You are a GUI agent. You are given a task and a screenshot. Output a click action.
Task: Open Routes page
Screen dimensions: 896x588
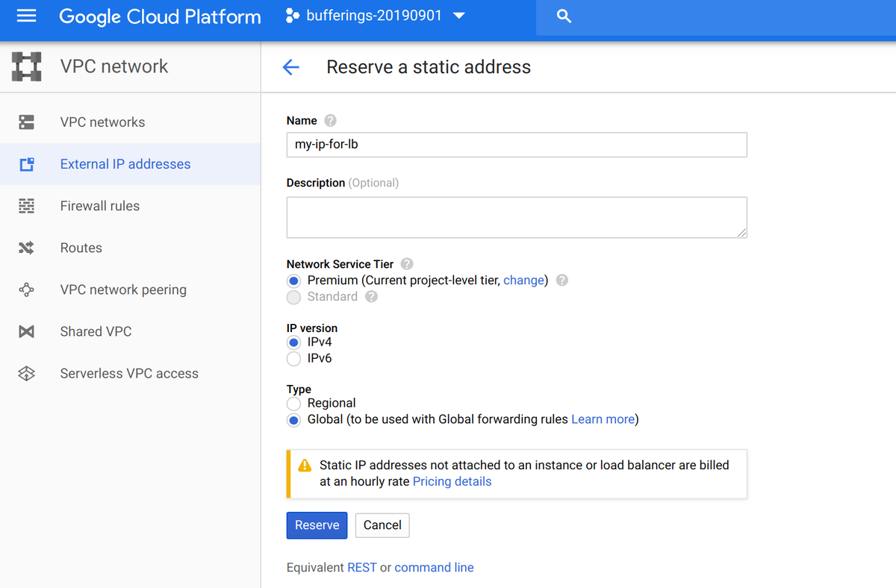[x=130, y=248]
